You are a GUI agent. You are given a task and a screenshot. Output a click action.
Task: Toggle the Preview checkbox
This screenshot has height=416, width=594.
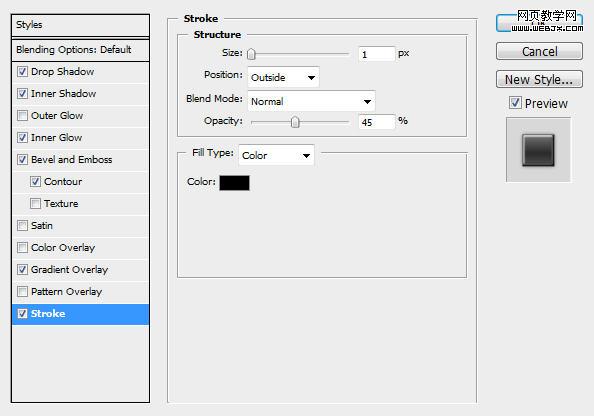click(515, 103)
